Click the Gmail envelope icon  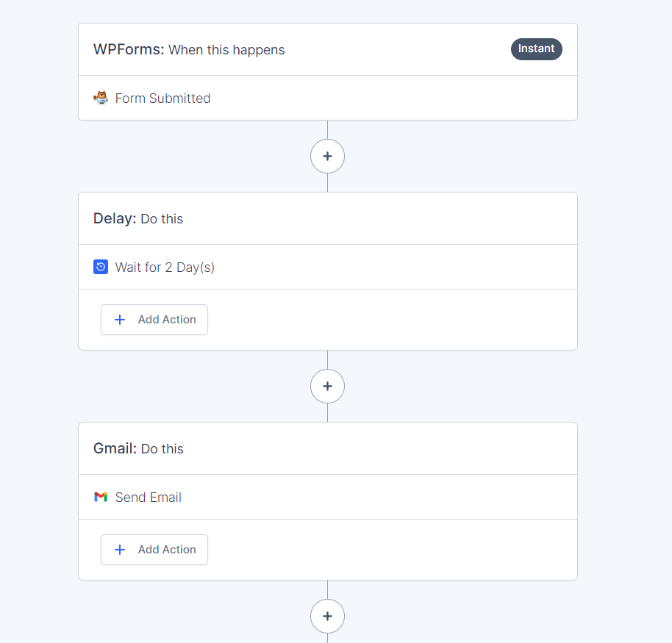point(101,497)
